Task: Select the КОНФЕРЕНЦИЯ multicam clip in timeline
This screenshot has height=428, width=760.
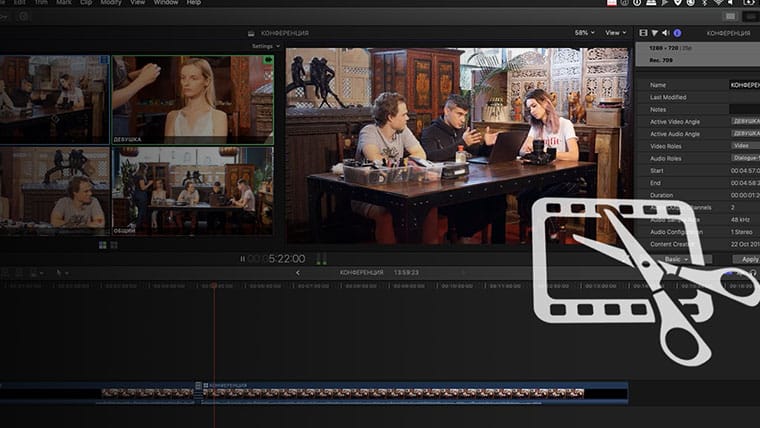Action: coord(415,393)
